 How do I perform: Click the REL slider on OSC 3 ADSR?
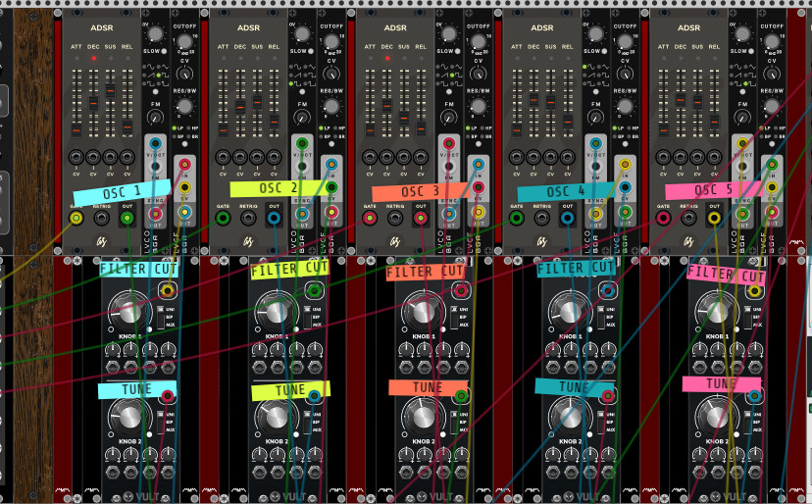[421, 127]
